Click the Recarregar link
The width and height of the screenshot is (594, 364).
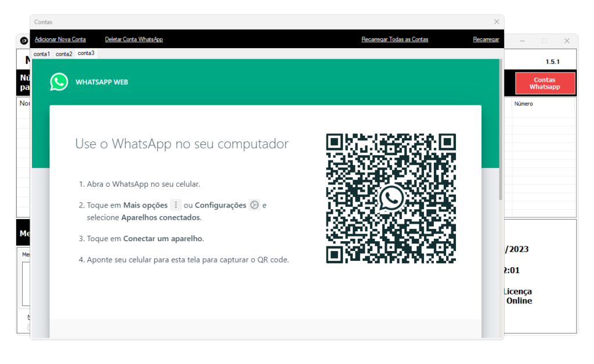pos(486,39)
